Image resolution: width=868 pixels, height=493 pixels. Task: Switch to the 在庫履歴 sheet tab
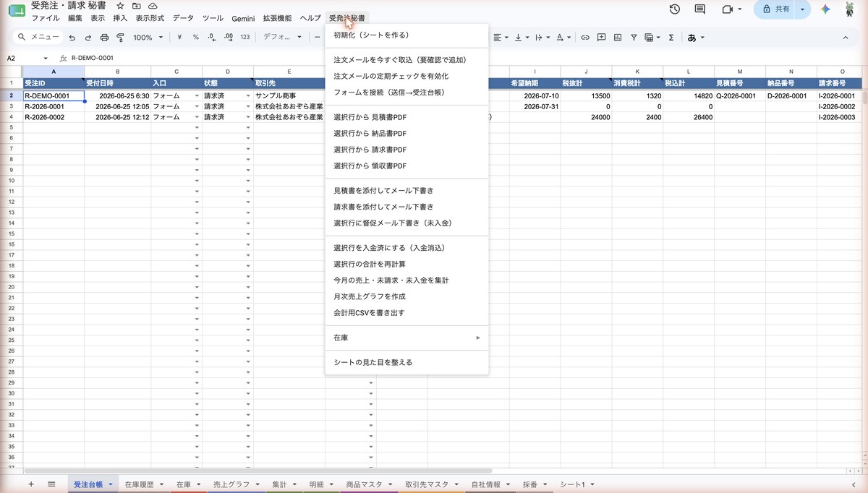tap(144, 484)
